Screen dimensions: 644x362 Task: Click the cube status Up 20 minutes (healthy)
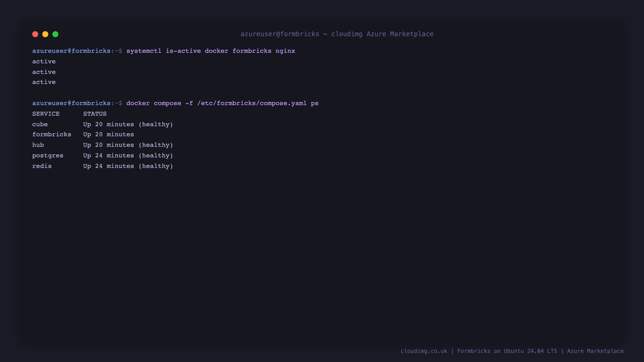[128, 124]
